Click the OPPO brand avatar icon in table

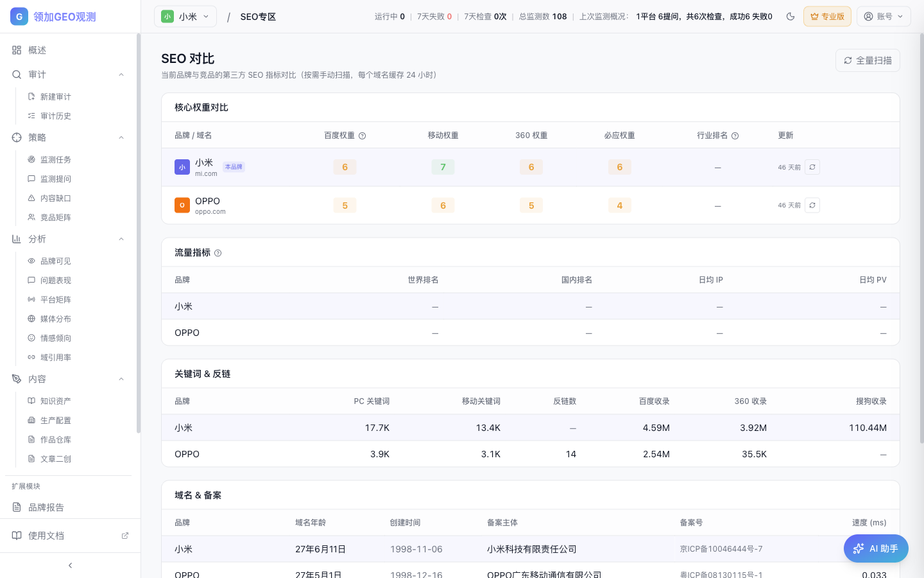point(182,205)
